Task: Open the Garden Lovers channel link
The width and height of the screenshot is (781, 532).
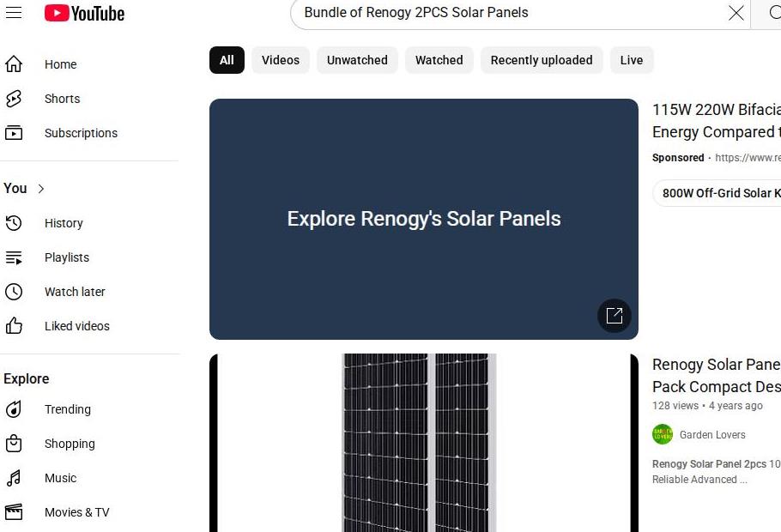Action: point(711,435)
